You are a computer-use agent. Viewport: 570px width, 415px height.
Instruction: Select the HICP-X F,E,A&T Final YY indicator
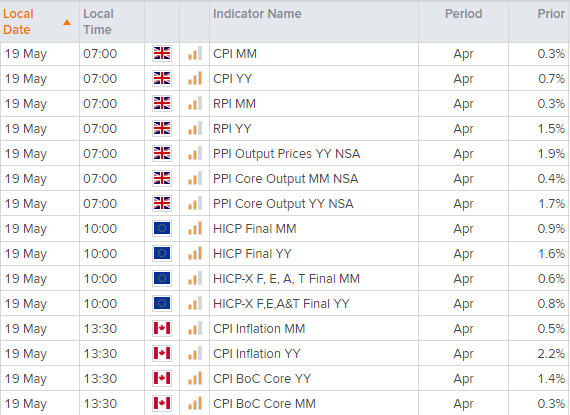(281, 304)
